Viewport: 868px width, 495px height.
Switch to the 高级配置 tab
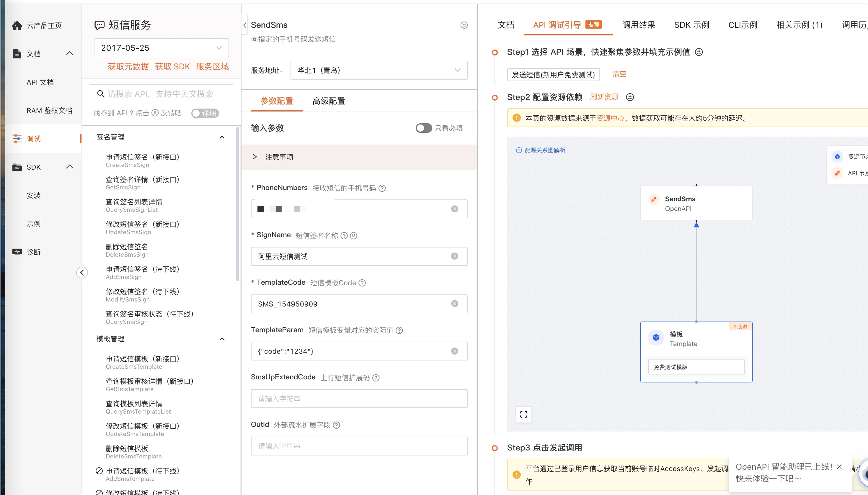pos(328,101)
